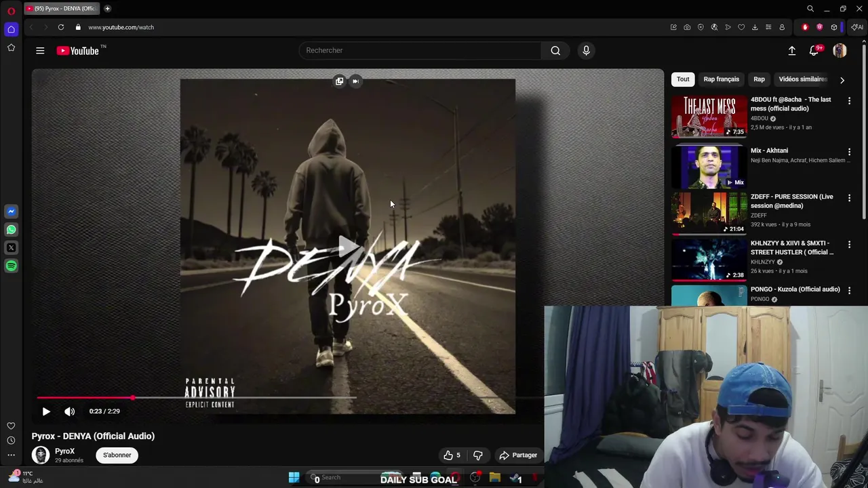Switch to the Pyrox - DENYA browser tab

pos(62,9)
